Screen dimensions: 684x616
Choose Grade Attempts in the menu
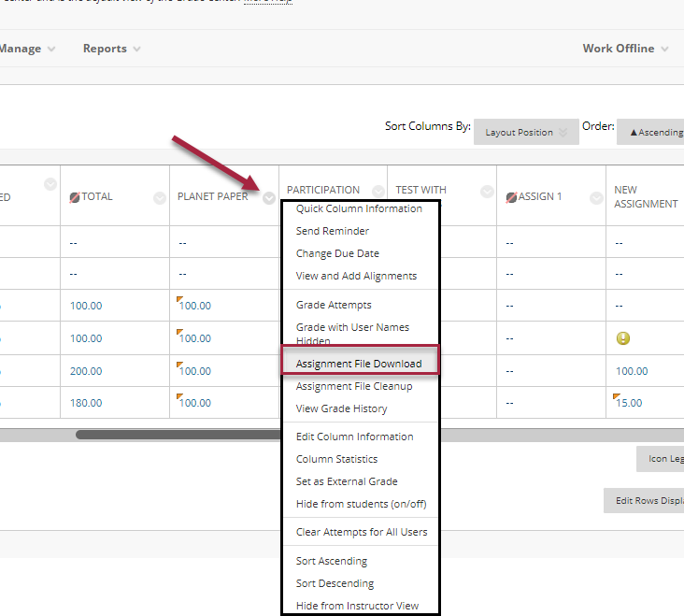tap(334, 305)
